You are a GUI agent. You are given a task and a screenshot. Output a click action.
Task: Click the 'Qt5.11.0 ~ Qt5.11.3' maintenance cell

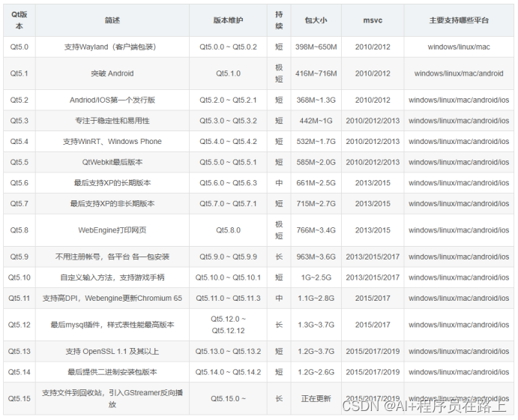228,298
